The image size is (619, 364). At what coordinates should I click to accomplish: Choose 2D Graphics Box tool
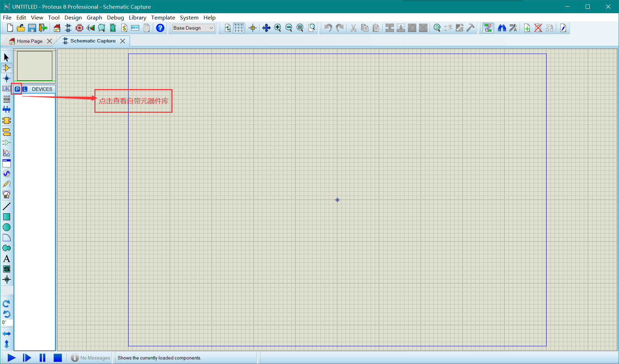(7, 217)
